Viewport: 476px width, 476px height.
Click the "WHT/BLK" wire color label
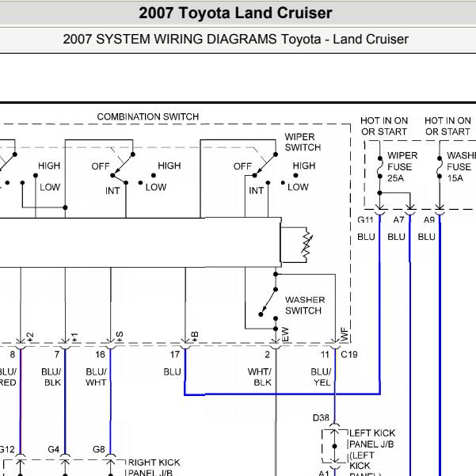click(x=260, y=377)
